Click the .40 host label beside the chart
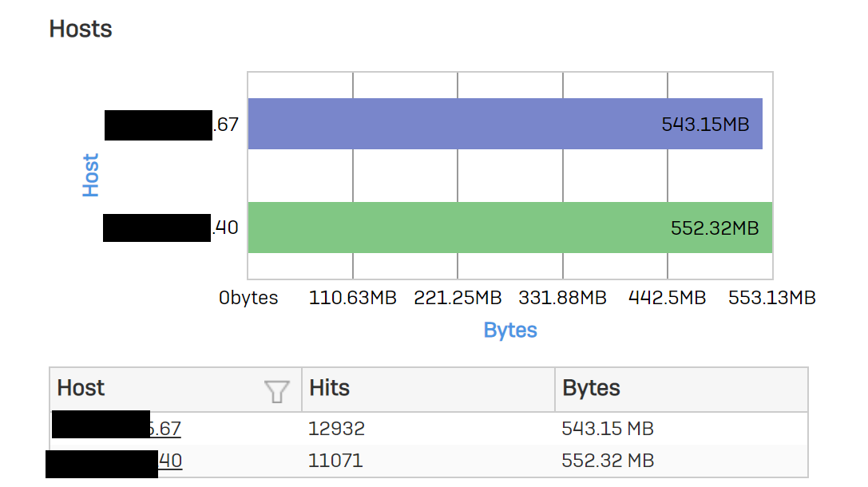The image size is (868, 487). tap(225, 228)
